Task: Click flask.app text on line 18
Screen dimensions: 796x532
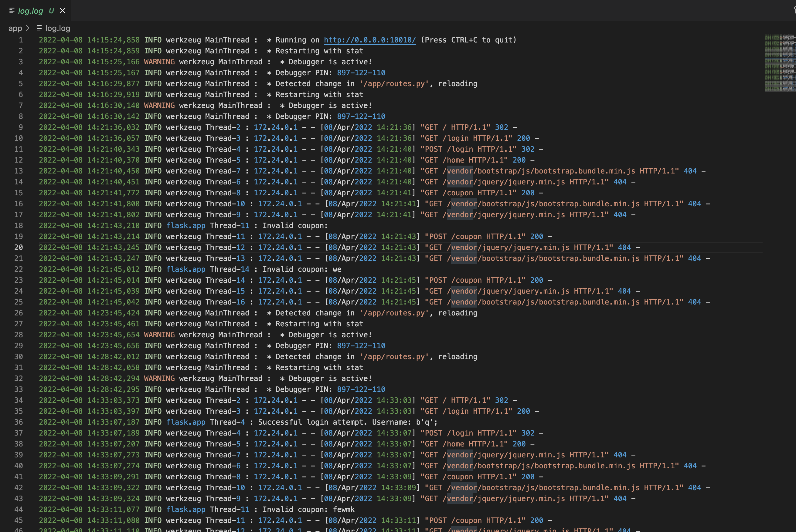Action: [185, 226]
